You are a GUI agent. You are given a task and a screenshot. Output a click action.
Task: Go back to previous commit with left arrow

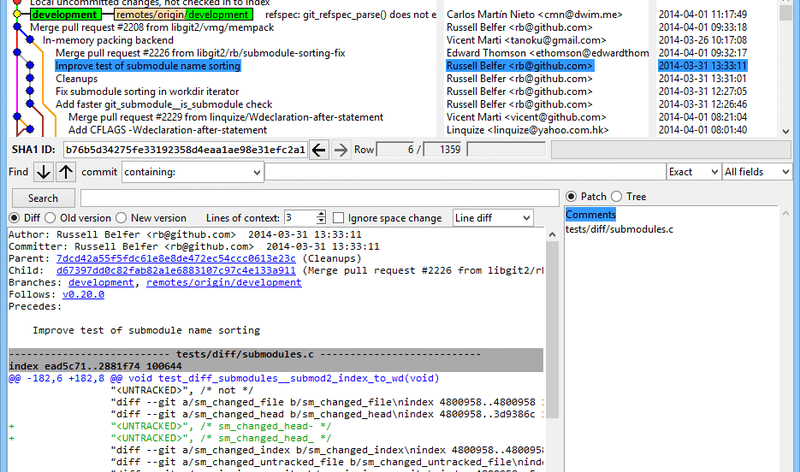coord(319,150)
